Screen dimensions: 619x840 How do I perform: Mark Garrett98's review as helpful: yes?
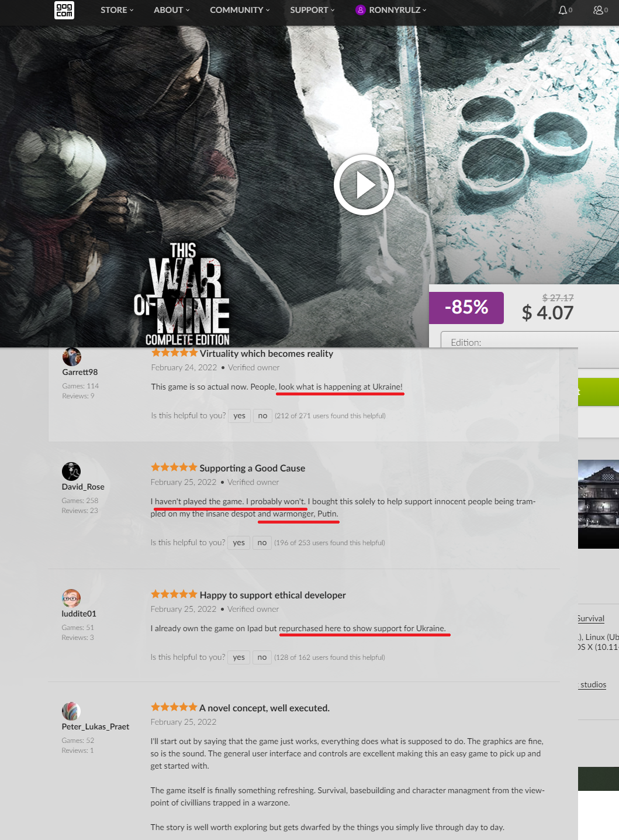click(240, 416)
